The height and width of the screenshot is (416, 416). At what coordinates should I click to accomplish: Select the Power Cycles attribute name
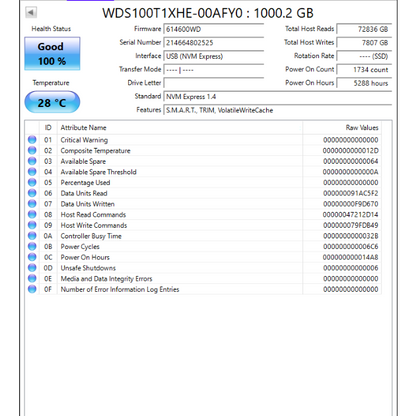pos(80,247)
